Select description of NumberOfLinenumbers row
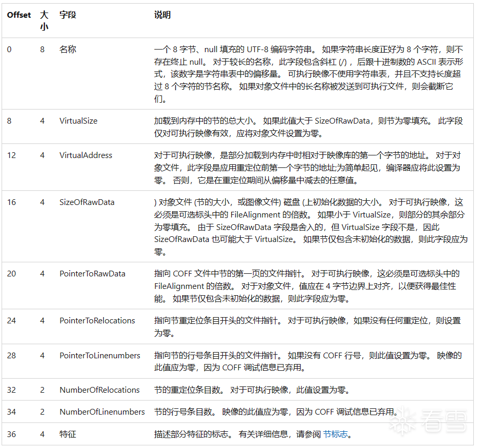Screen dimensions: 478x448 click(x=277, y=411)
